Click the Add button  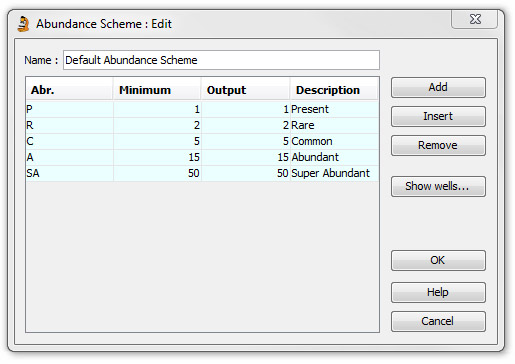coord(438,87)
